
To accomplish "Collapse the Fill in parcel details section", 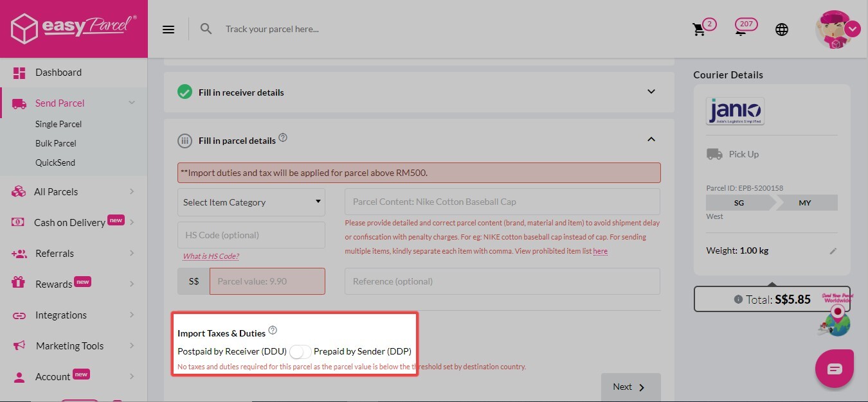I will [x=651, y=139].
